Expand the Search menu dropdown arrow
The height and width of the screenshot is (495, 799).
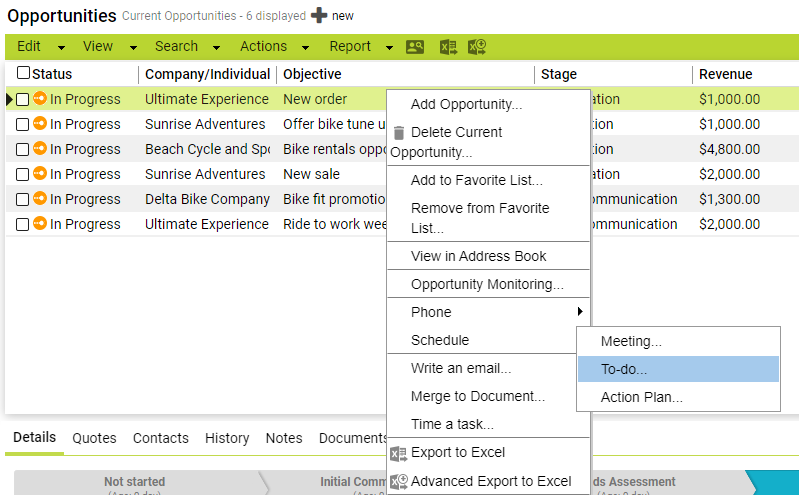click(216, 48)
